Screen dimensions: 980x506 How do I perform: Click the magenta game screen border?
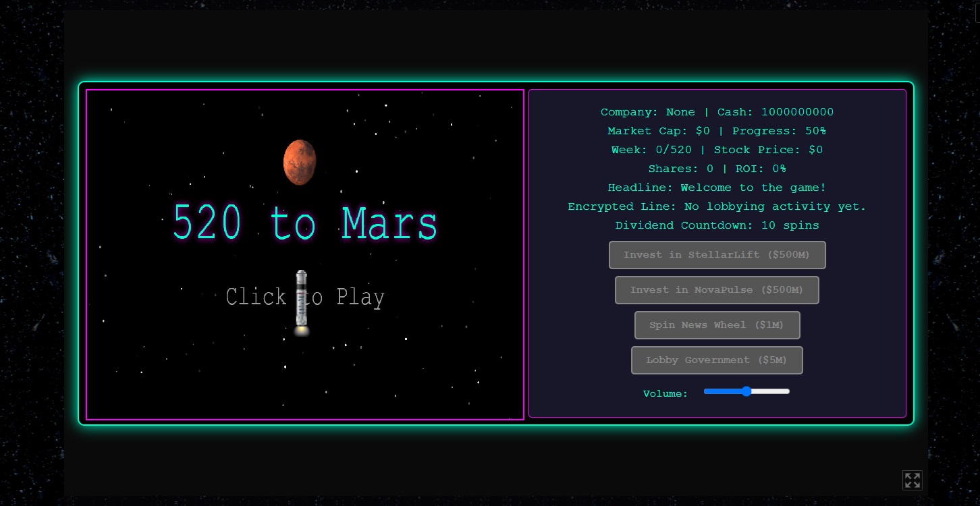point(304,90)
